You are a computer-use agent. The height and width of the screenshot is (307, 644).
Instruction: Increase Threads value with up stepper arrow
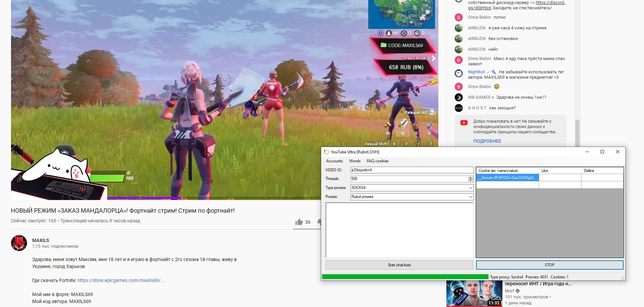point(470,178)
